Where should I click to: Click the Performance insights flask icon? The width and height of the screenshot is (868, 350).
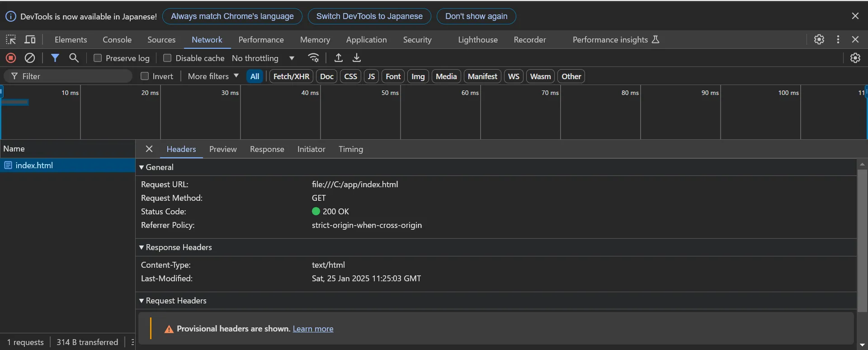656,39
